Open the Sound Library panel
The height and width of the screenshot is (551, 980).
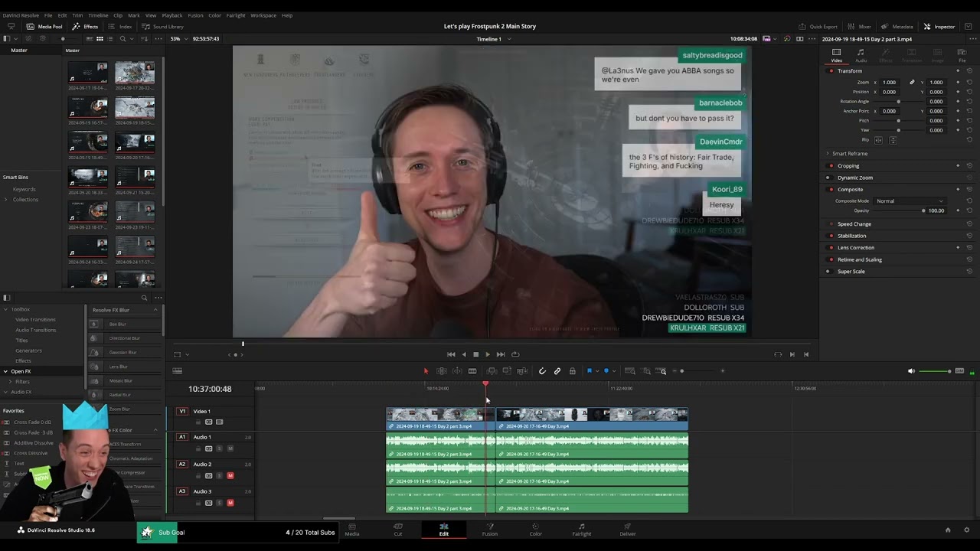[x=163, y=26]
